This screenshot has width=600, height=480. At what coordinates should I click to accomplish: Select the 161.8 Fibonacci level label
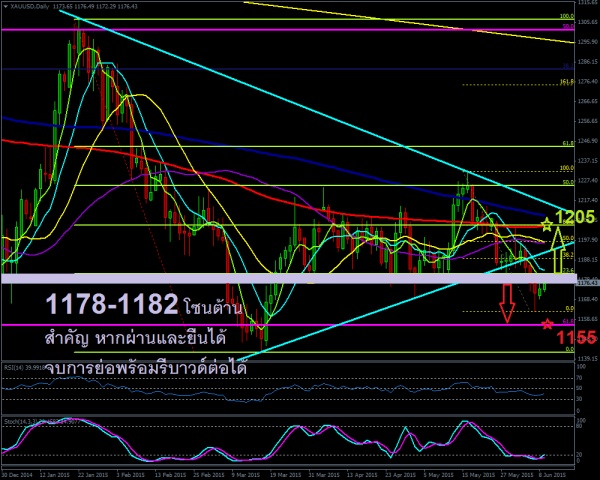[567, 82]
